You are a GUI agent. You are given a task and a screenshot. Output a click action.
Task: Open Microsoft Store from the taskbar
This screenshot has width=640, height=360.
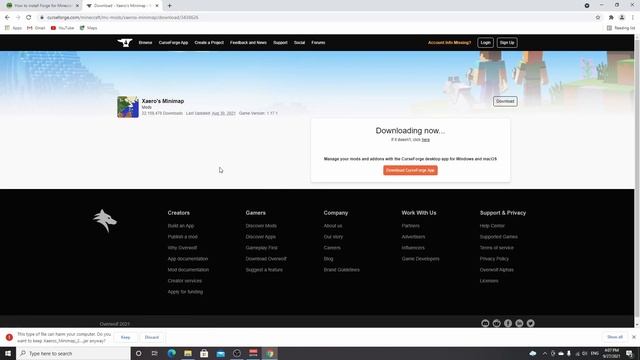tap(204, 353)
